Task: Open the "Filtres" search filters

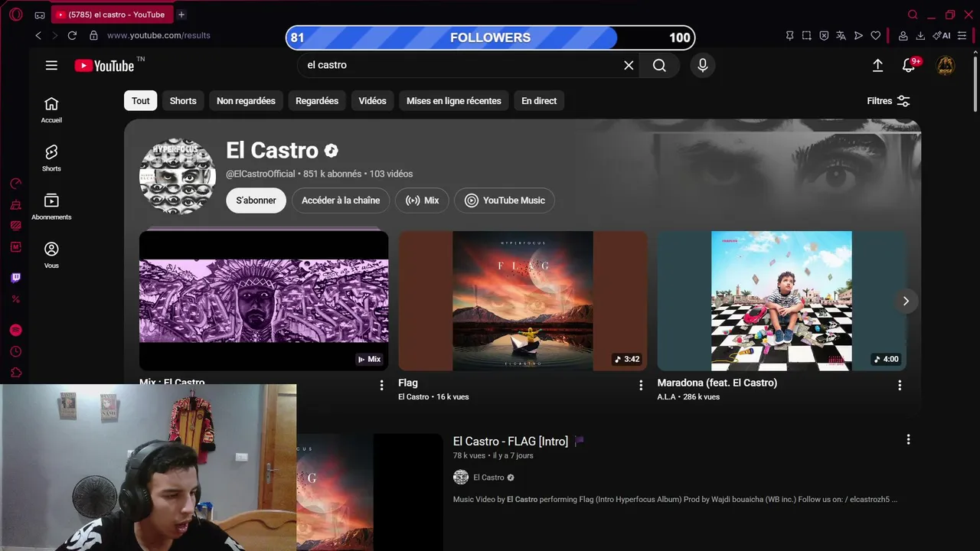Action: pos(888,101)
